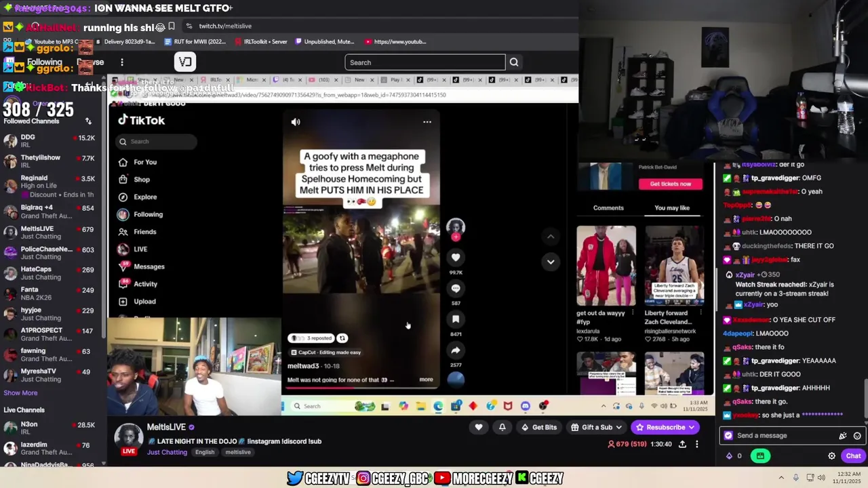Click the English stream tag
868x488 pixels.
(205, 452)
